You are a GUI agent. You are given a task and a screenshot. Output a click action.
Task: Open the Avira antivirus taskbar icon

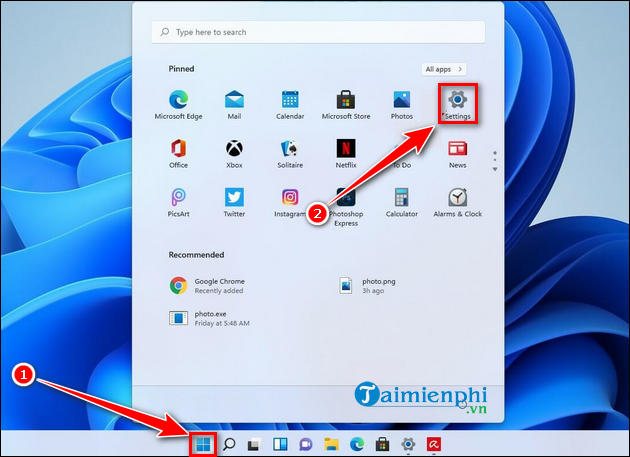434,444
